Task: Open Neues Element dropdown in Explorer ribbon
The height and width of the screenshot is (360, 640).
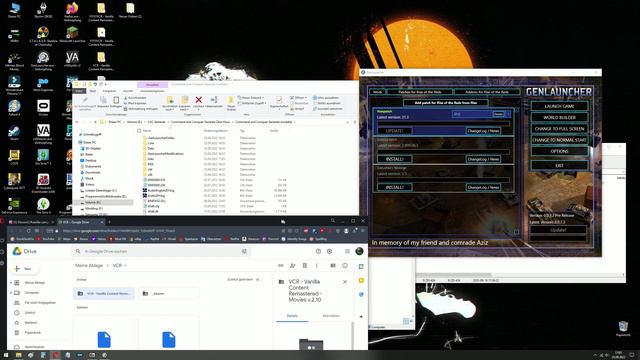Action: (x=250, y=98)
